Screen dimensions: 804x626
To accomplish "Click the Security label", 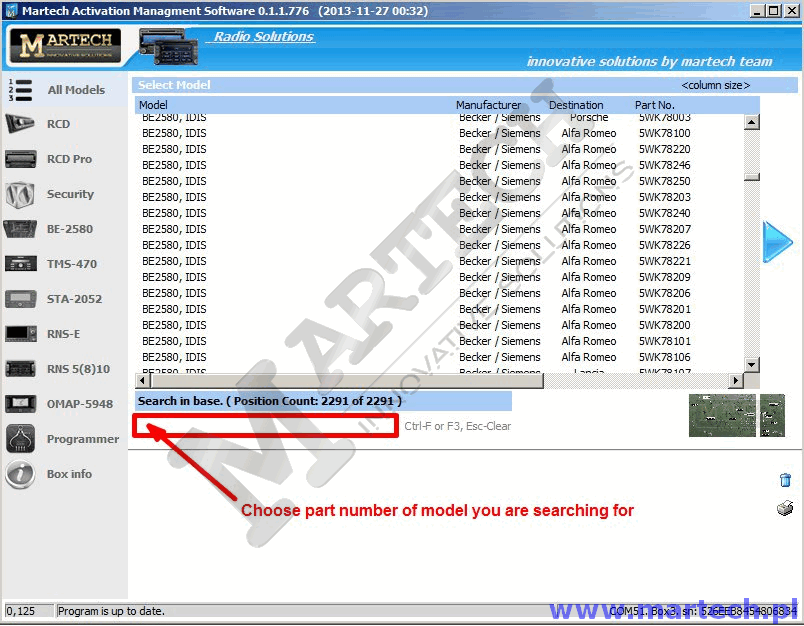I will pyautogui.click(x=70, y=194).
